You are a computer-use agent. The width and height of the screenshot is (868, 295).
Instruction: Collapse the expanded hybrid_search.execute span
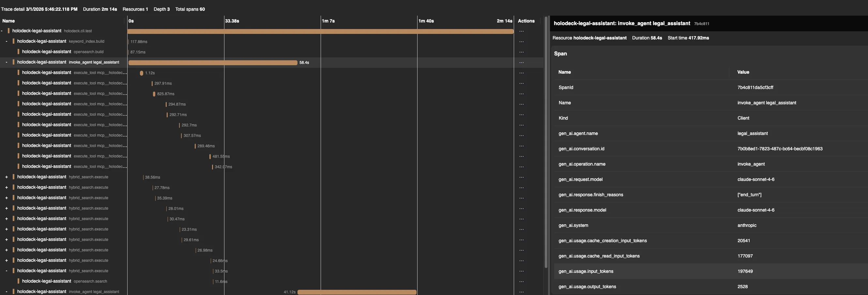point(7,271)
